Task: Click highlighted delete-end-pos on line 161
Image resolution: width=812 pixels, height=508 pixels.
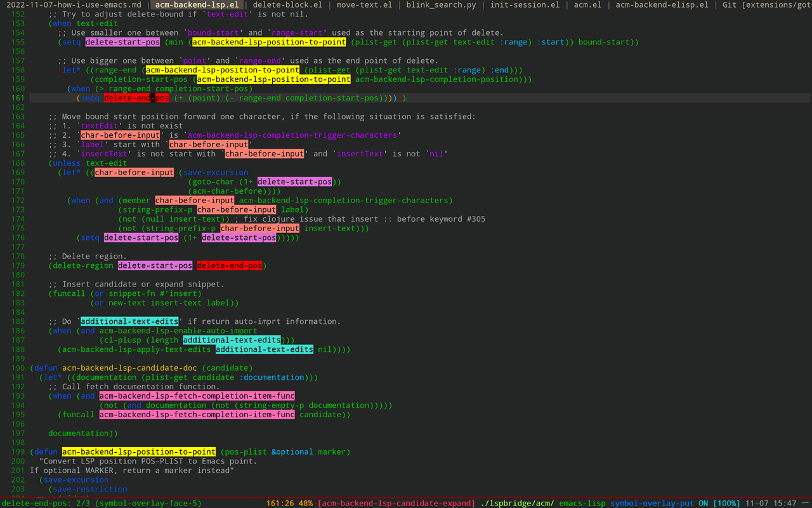Action: [136, 98]
